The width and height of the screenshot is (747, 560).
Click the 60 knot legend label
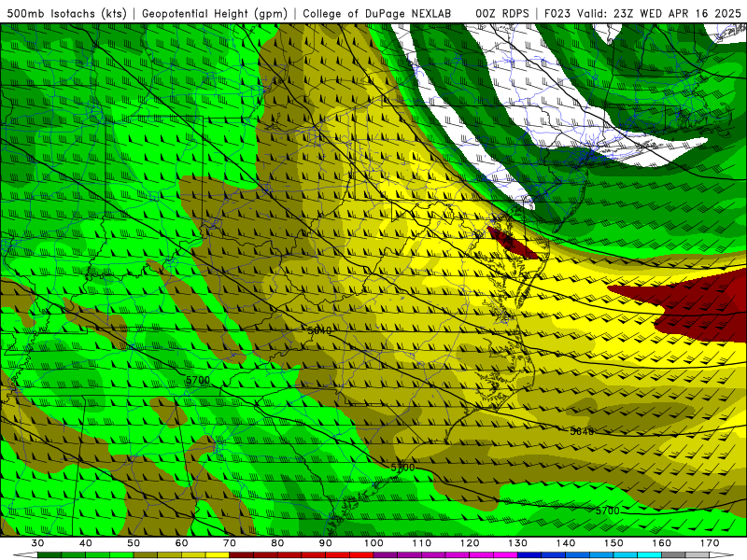(x=181, y=543)
